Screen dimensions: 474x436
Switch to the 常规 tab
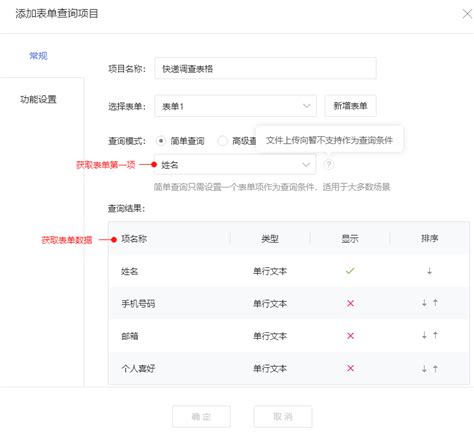point(38,56)
